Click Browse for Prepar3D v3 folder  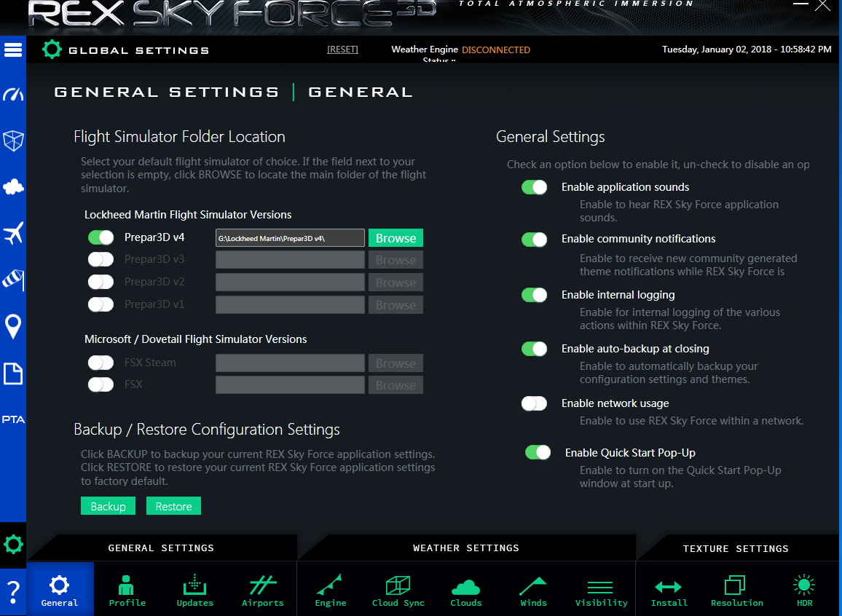[x=396, y=260]
